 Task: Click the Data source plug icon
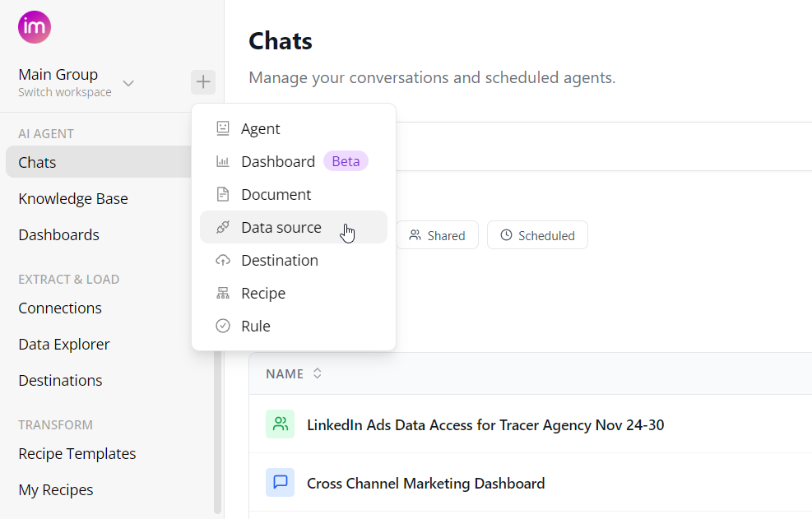[x=223, y=228]
